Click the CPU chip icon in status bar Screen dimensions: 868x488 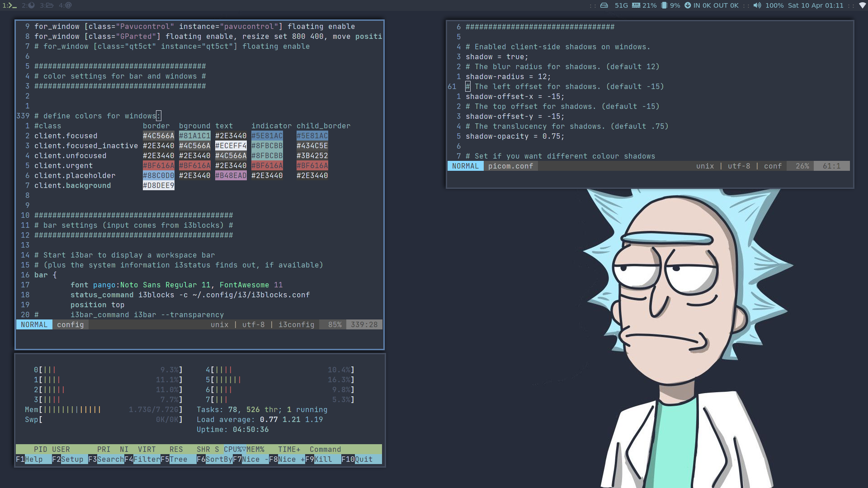coord(664,5)
